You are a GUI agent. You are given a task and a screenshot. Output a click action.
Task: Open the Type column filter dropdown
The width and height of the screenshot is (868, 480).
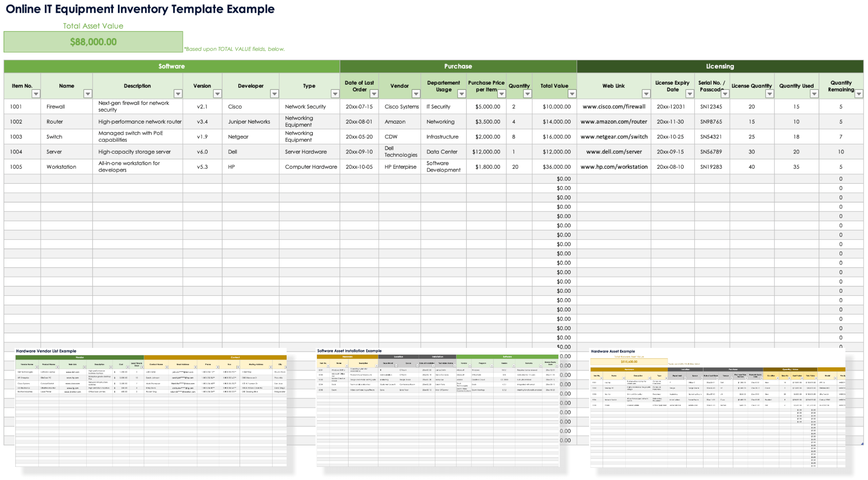click(335, 94)
